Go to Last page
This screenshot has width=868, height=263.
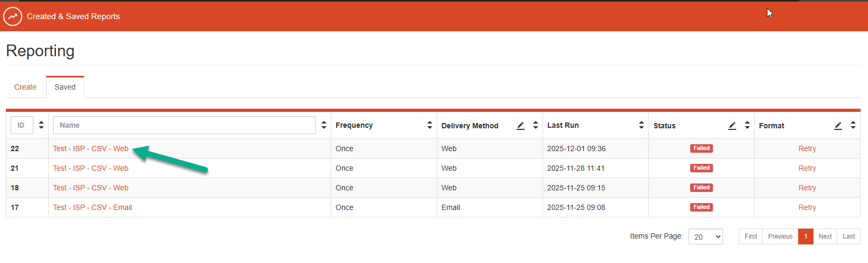pos(848,236)
